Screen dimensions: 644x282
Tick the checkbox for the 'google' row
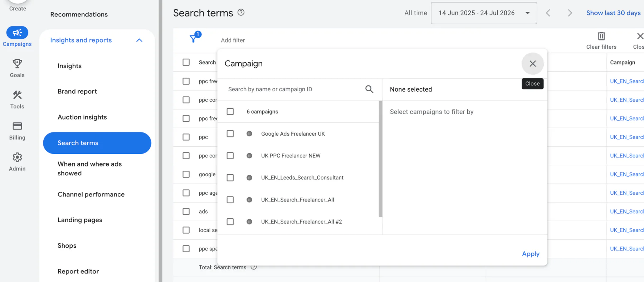pos(186,174)
